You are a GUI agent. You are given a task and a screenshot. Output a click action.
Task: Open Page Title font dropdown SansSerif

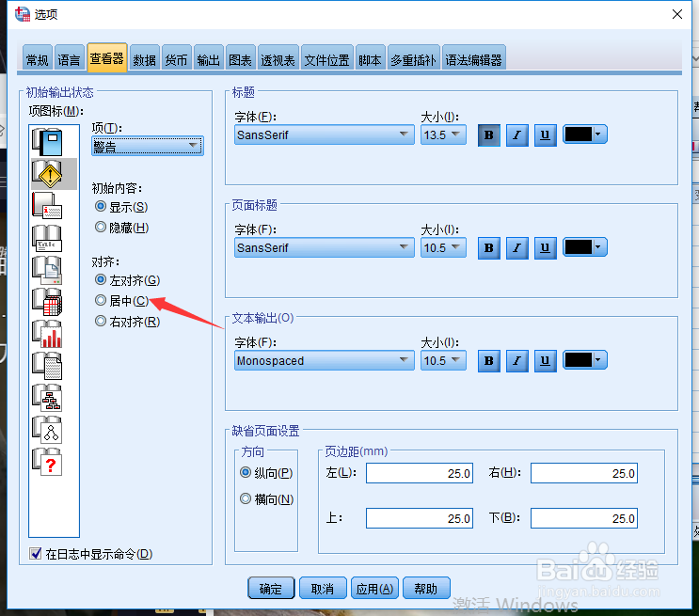(324, 247)
